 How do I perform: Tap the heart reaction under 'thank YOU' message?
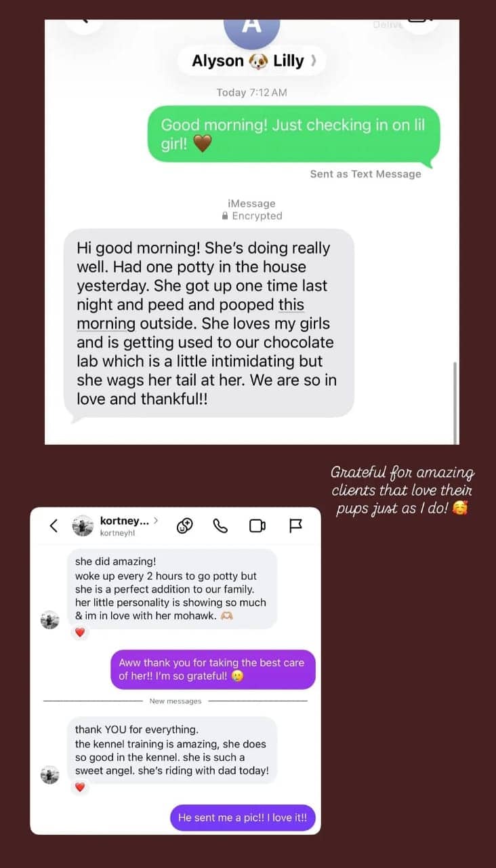(80, 787)
